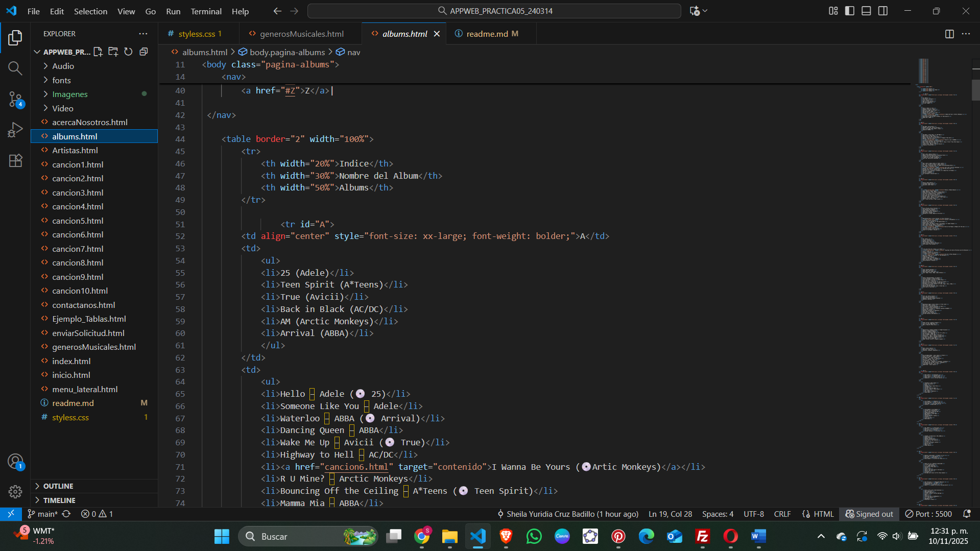Open the Run and Debug view

click(15, 130)
